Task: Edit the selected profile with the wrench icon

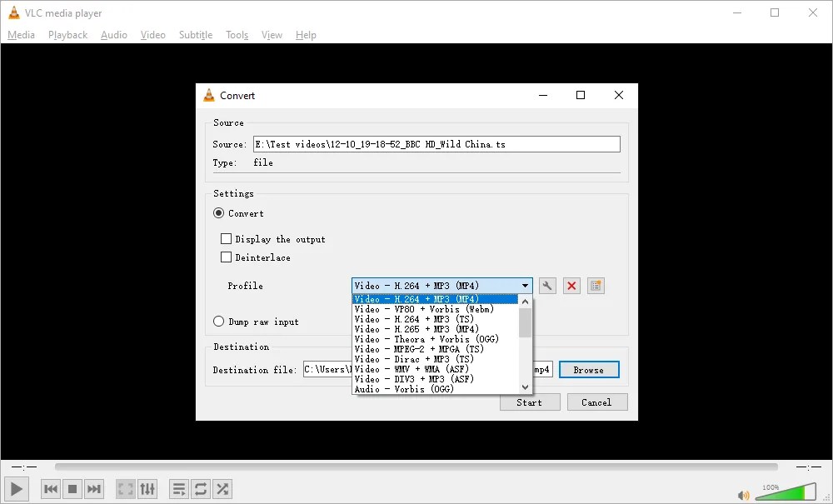Action: (x=547, y=286)
